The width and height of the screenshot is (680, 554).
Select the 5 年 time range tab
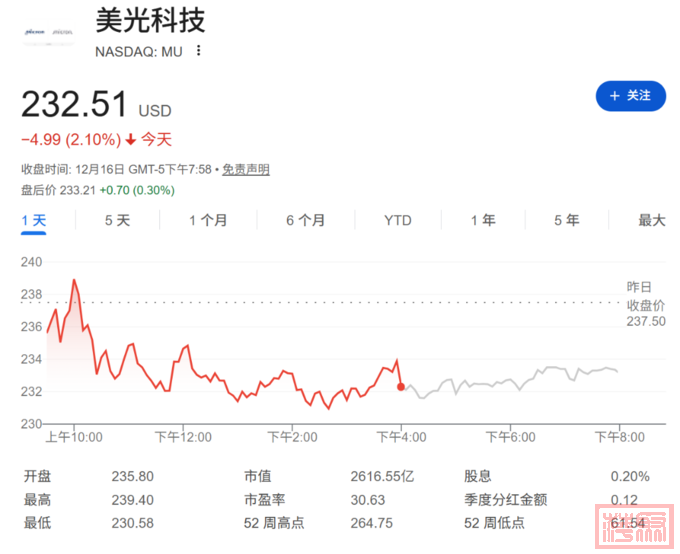567,220
